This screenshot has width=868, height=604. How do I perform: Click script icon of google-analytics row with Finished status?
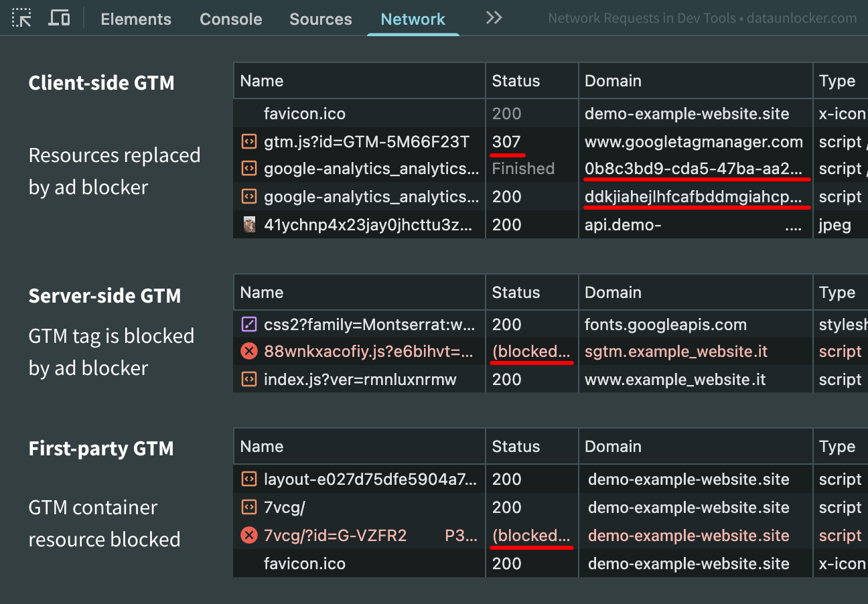pos(248,169)
